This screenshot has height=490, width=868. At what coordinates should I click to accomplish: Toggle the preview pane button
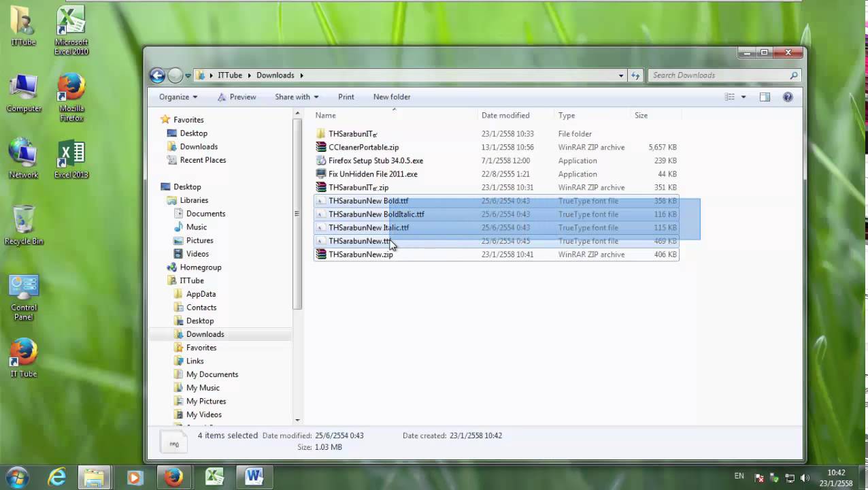coord(765,97)
